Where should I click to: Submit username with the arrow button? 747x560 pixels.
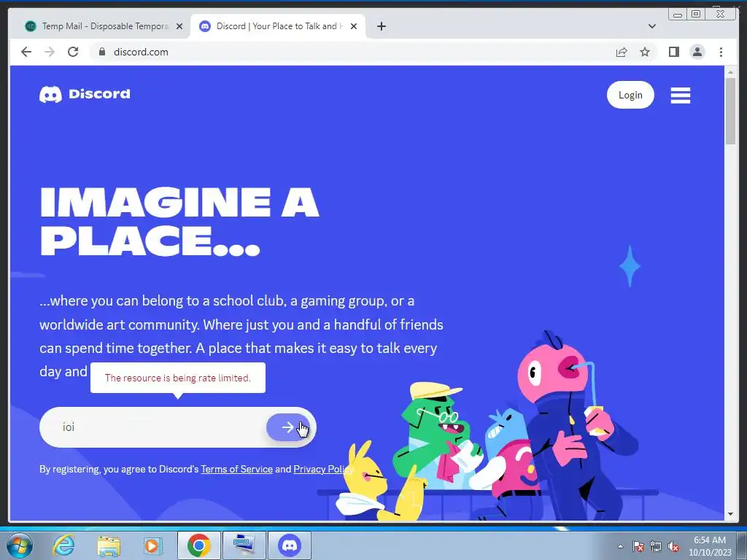pyautogui.click(x=288, y=427)
